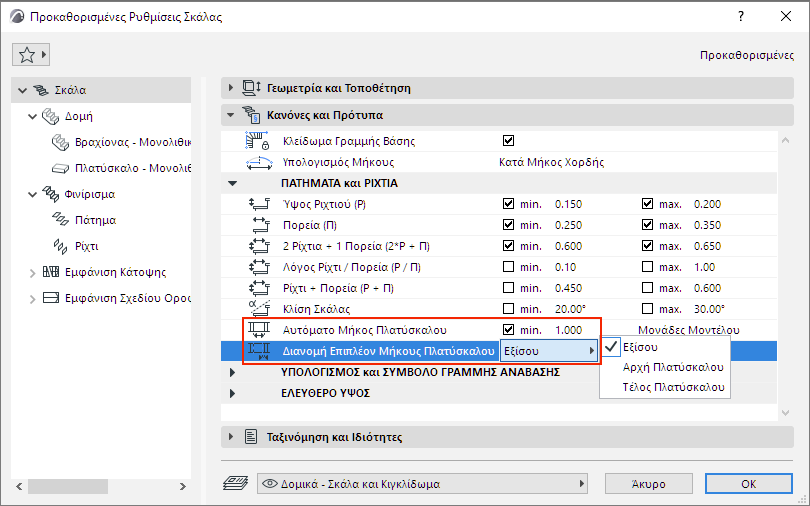810x506 pixels.
Task: Confirm with the OK button
Action: 749,484
